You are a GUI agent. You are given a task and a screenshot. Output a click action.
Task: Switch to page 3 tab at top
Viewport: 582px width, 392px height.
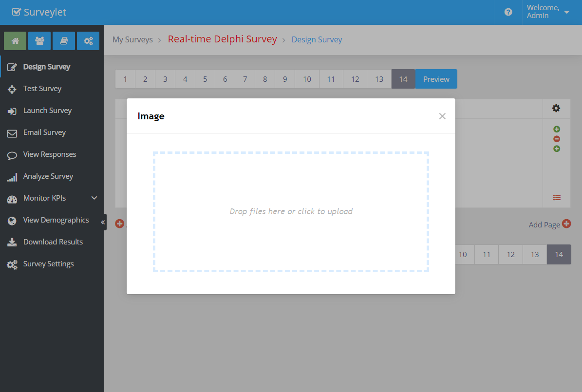pyautogui.click(x=165, y=79)
